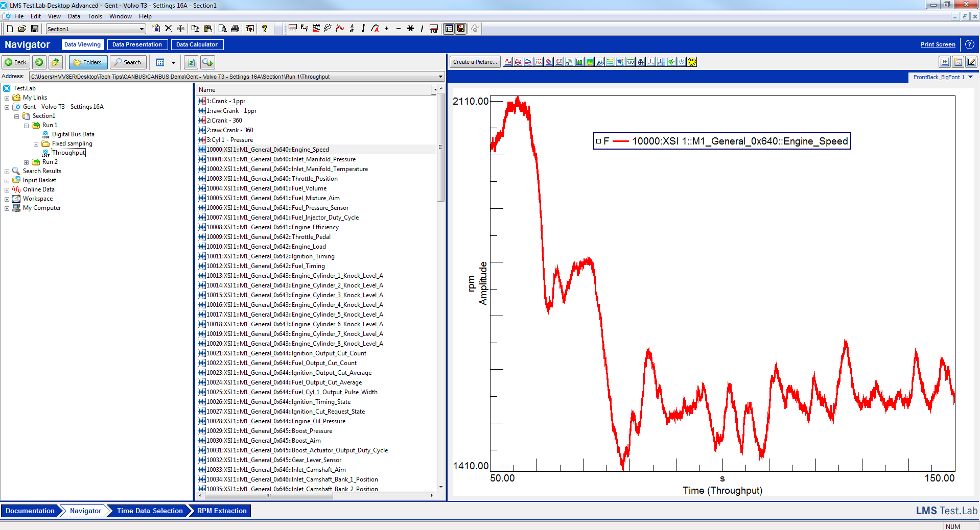The height and width of the screenshot is (530, 980).
Task: Switch to the Data Calculator tab
Action: pos(197,44)
